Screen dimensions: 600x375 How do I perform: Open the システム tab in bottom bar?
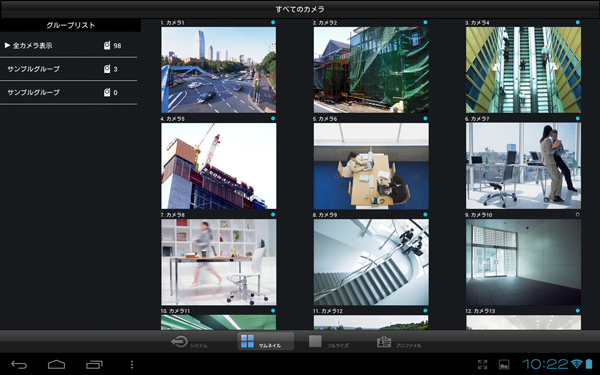(189, 341)
